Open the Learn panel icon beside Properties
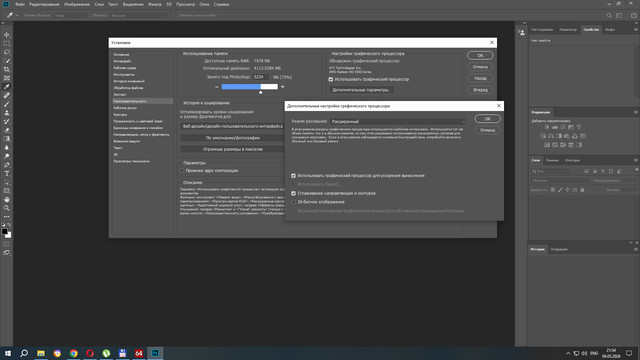 click(x=521, y=33)
